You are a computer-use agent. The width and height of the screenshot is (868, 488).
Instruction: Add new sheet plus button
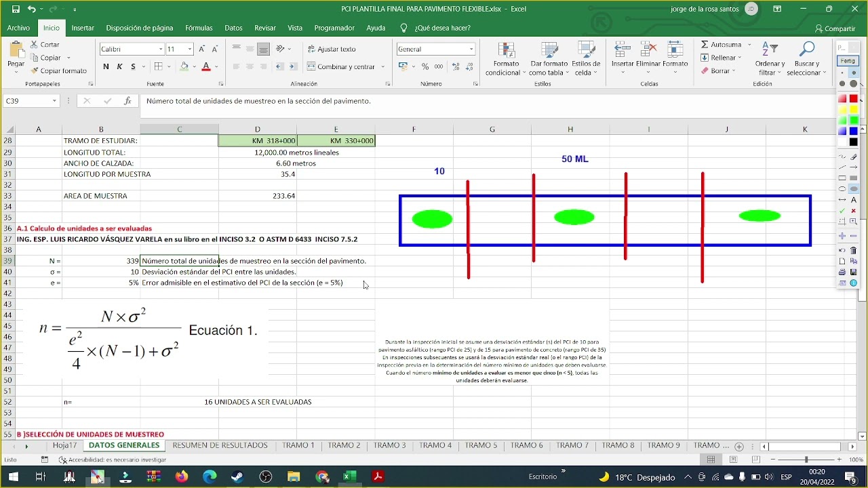[739, 446]
